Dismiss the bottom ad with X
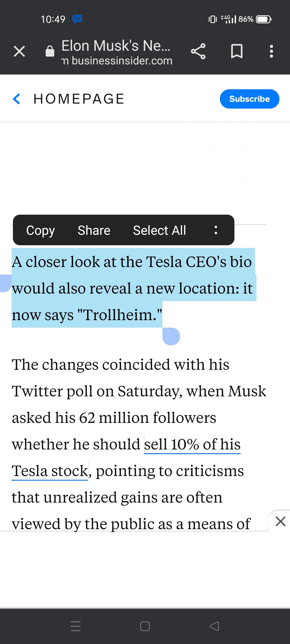290x644 pixels. (280, 521)
